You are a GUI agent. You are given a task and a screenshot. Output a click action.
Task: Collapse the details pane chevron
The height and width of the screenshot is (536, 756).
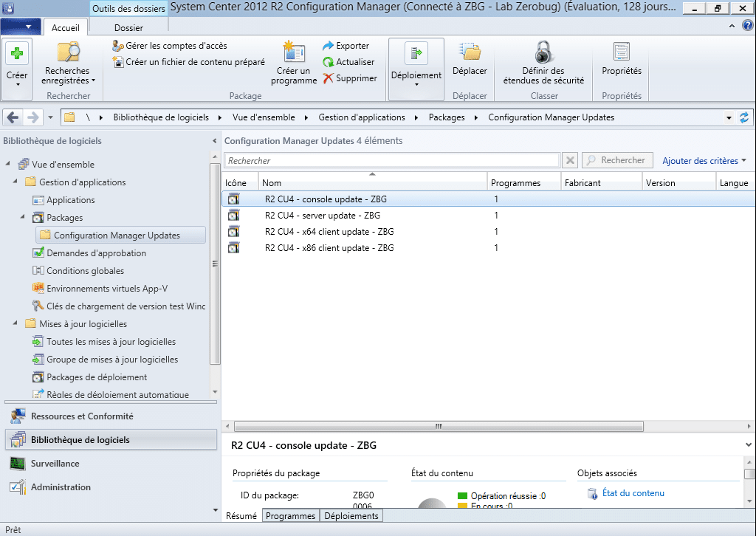[749, 445]
